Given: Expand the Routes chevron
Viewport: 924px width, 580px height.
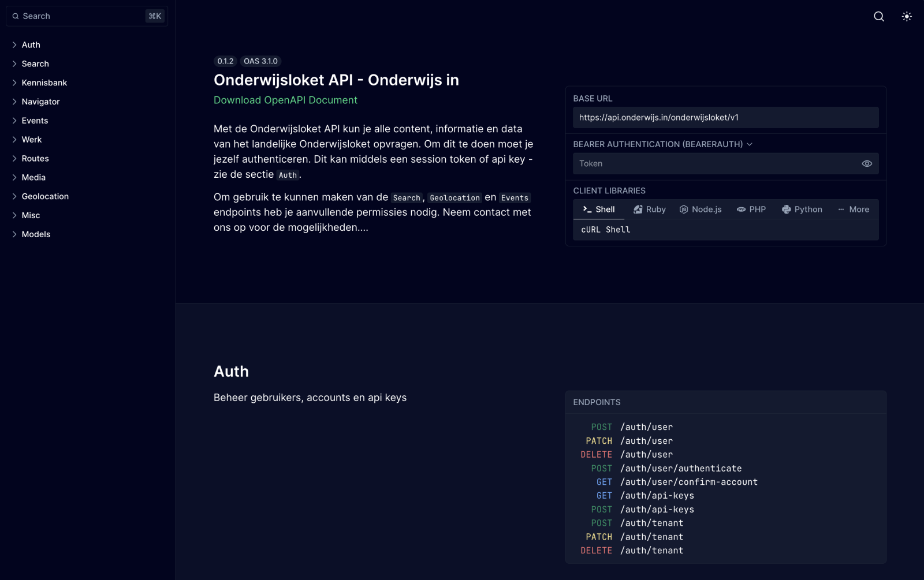Looking at the screenshot, I should (14, 158).
